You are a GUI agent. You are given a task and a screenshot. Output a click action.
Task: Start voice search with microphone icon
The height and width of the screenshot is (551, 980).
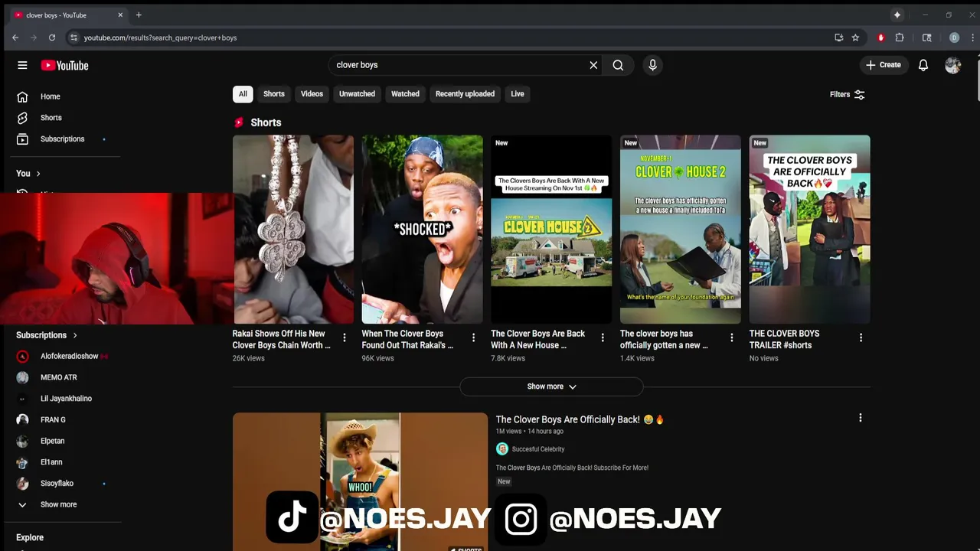pyautogui.click(x=652, y=65)
